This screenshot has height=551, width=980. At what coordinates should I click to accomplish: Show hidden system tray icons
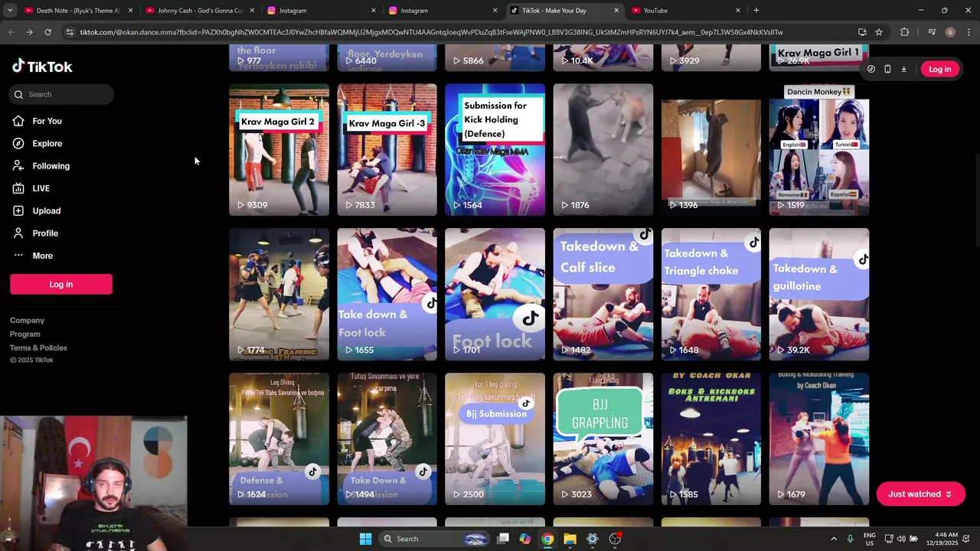pos(834,539)
